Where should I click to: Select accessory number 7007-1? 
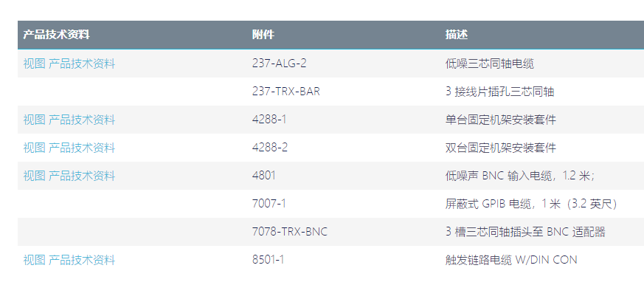click(269, 204)
